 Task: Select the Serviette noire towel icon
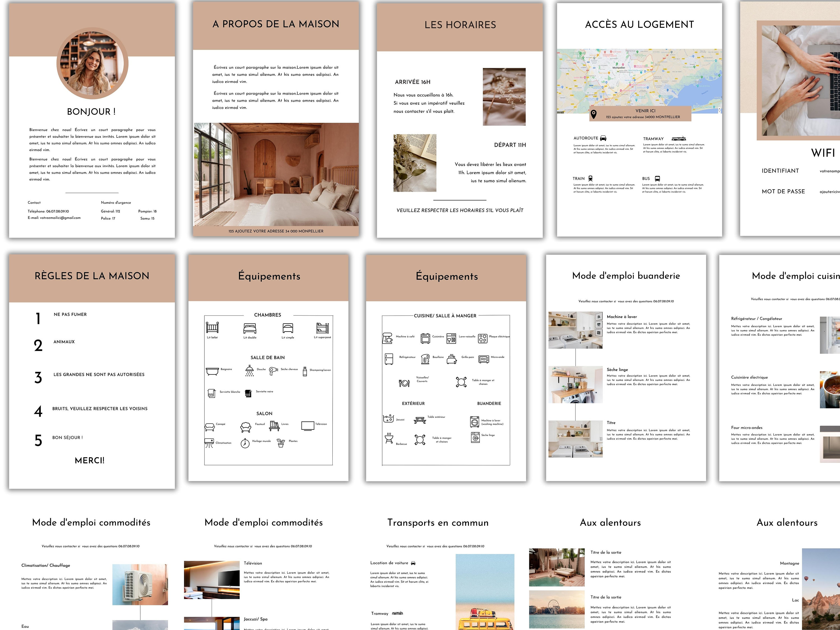[x=248, y=393]
